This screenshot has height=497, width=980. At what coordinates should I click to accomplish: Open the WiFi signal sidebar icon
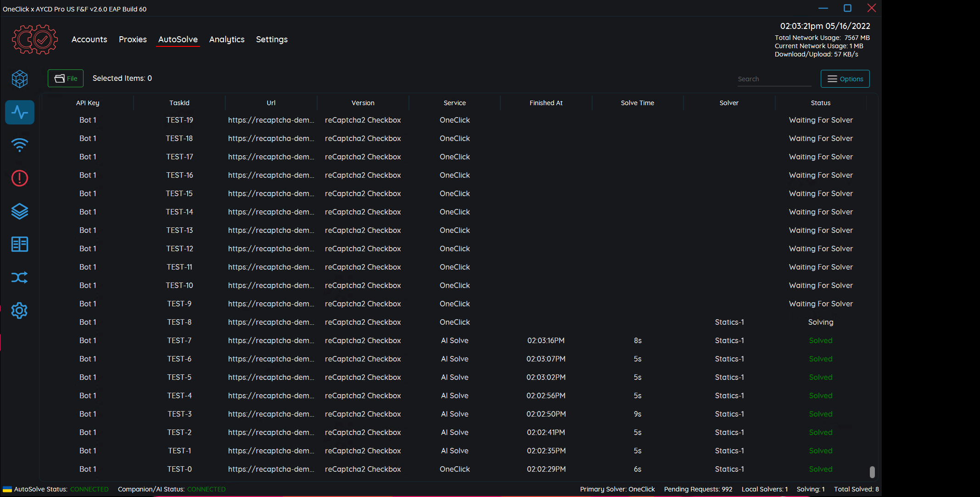click(20, 145)
